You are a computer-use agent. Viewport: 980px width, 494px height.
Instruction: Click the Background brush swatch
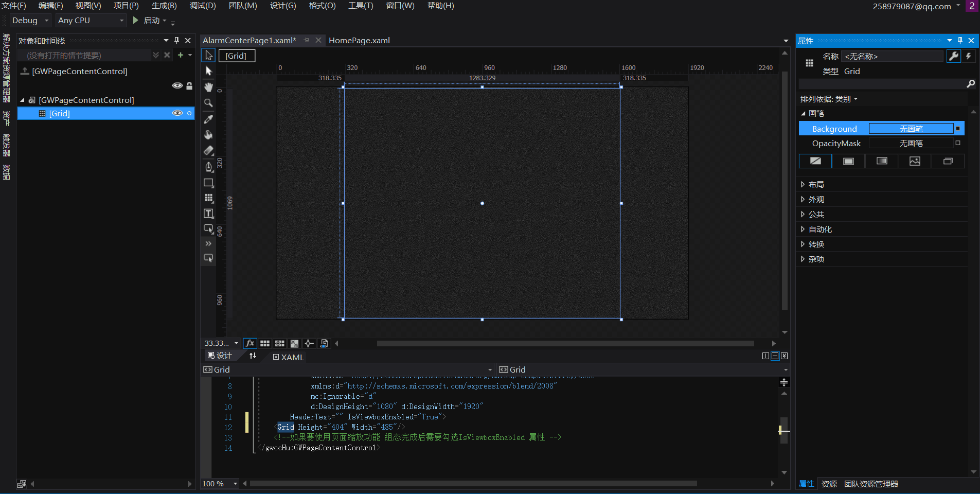click(x=911, y=129)
